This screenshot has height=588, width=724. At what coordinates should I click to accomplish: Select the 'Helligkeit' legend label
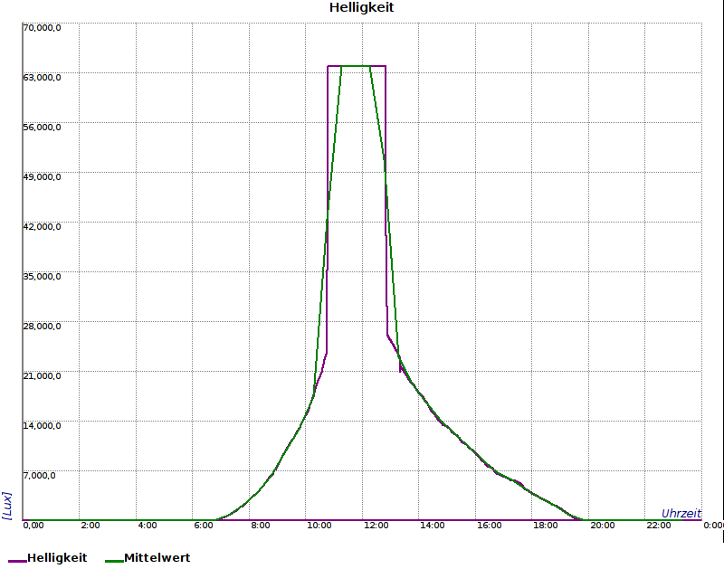tap(57, 558)
